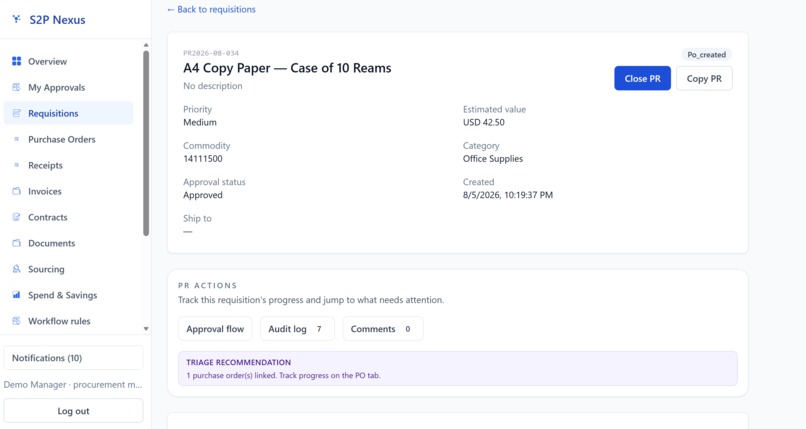Click the Ship to label
806x429 pixels.
[197, 218]
